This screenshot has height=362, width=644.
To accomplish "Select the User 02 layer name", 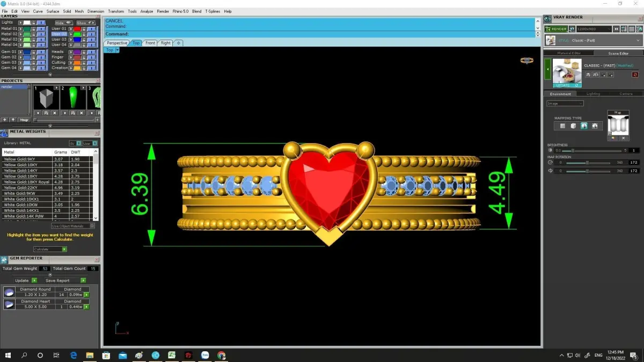I will coord(59,34).
